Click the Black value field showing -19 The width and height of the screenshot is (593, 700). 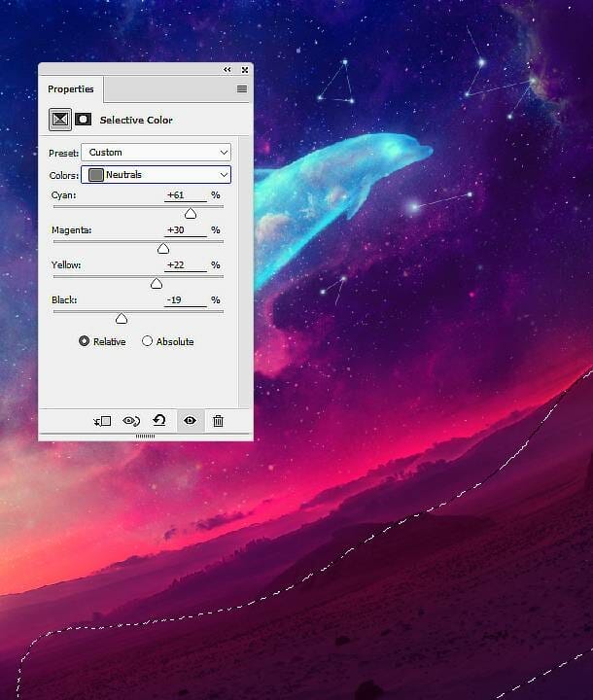tap(186, 300)
